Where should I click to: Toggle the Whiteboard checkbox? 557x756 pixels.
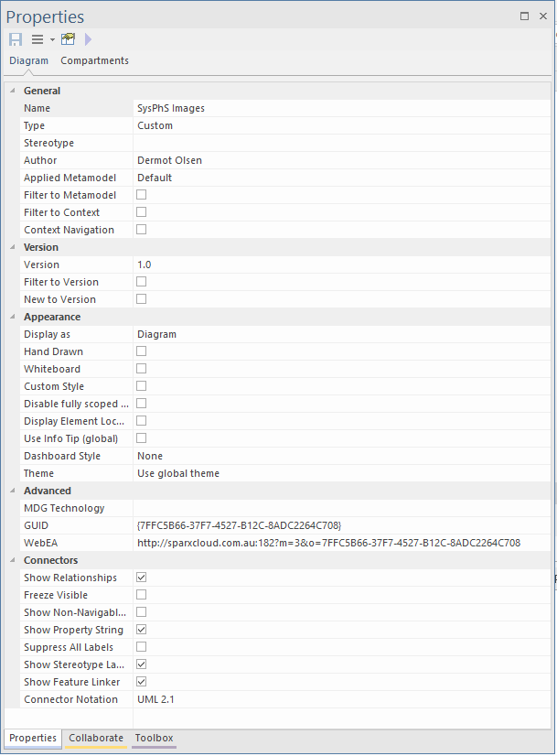coord(142,369)
